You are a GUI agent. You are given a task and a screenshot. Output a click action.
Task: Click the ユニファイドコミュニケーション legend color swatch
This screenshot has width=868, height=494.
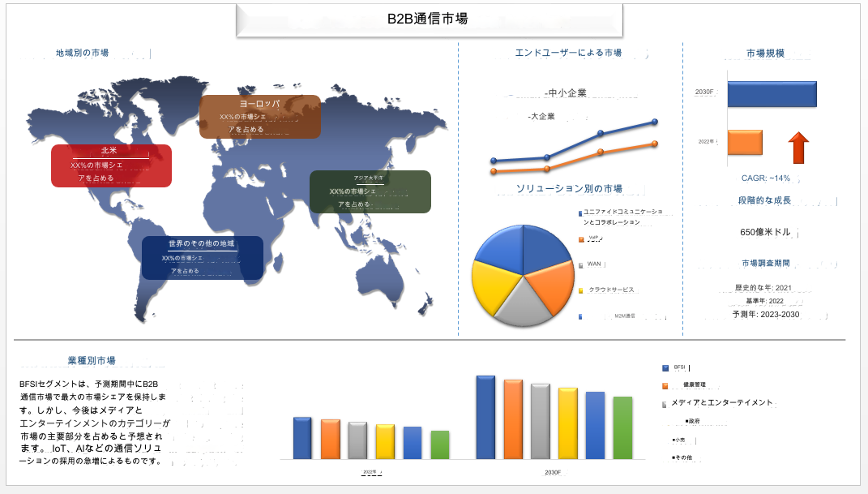pyautogui.click(x=580, y=213)
